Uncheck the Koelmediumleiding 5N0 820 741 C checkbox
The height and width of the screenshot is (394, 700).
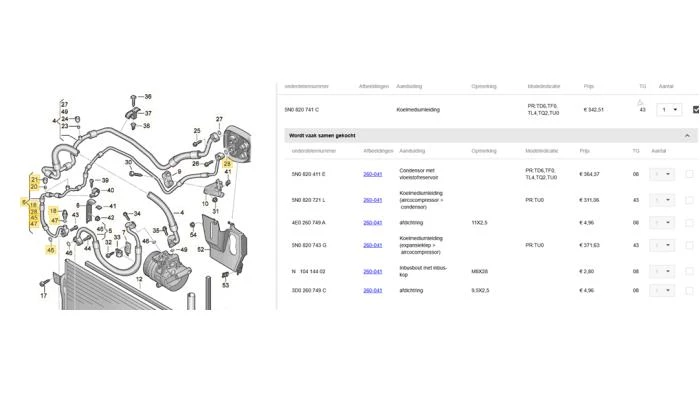coord(696,109)
